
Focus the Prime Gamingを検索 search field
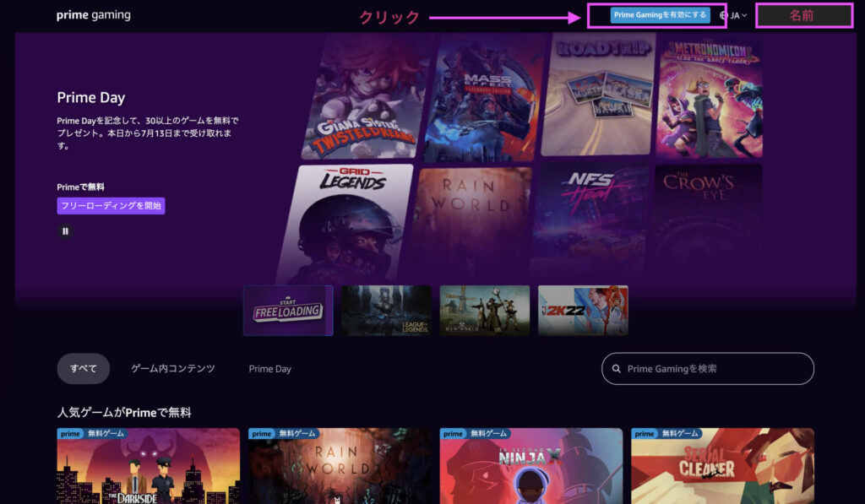pos(708,369)
